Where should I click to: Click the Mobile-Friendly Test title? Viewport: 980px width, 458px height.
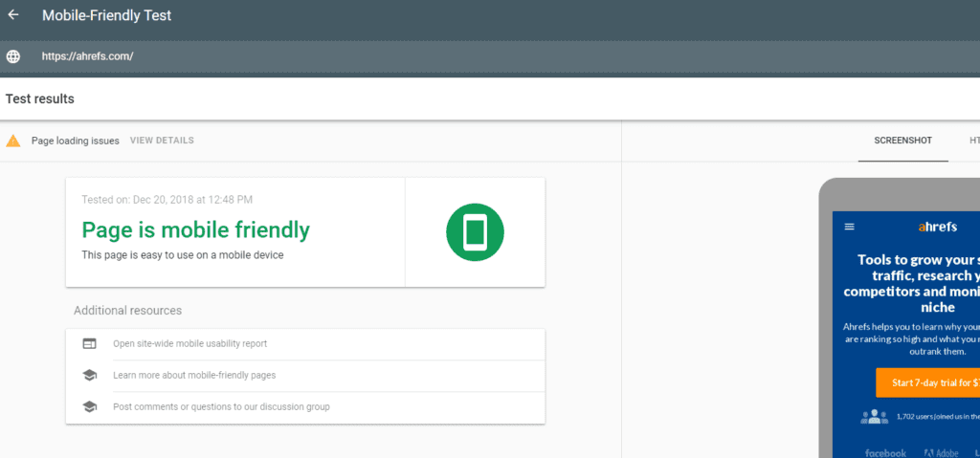click(x=107, y=15)
